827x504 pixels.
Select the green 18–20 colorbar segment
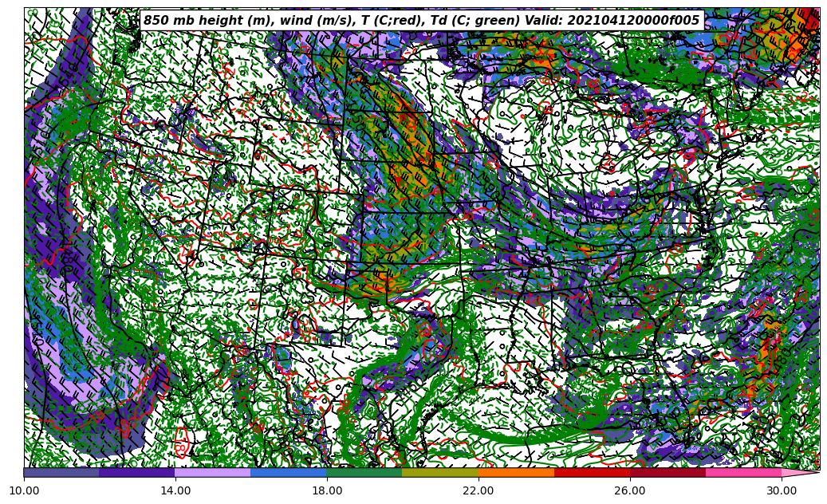[x=364, y=473]
